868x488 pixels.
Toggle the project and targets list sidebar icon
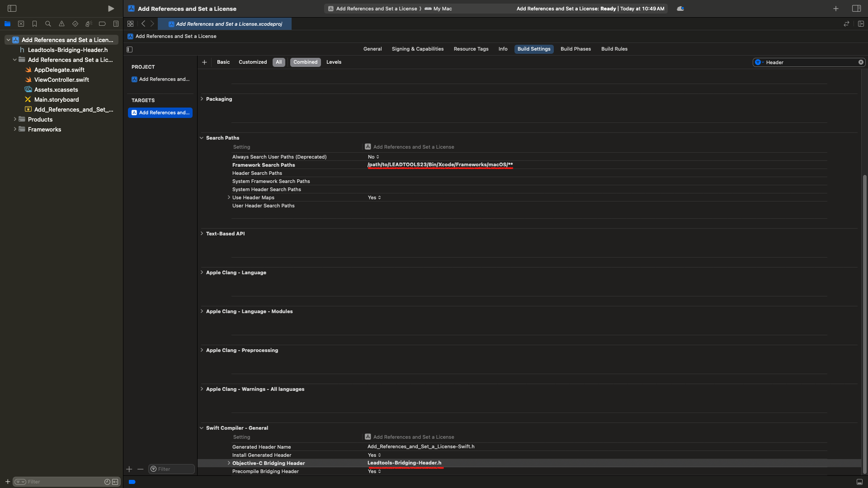click(x=130, y=49)
